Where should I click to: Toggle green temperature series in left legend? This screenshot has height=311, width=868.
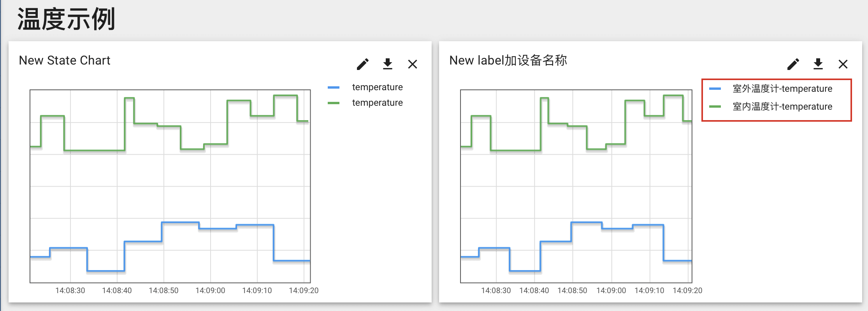click(x=377, y=103)
